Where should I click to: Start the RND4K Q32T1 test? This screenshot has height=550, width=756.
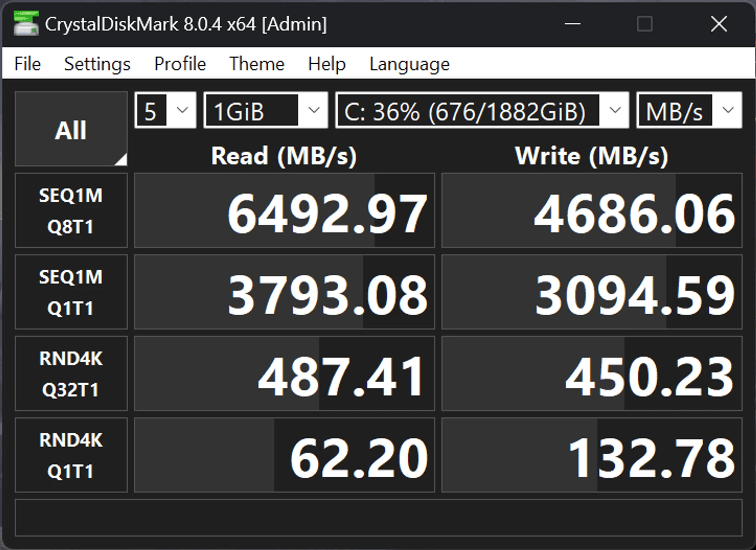click(71, 374)
